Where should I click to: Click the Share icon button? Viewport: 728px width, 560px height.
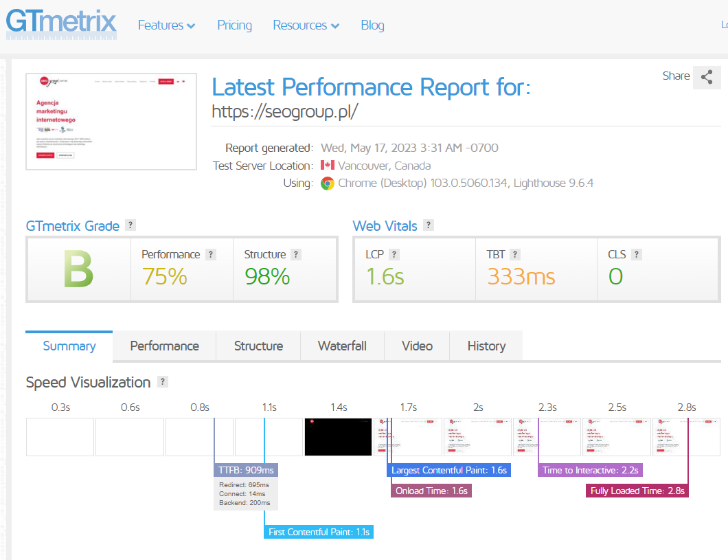pos(707,77)
